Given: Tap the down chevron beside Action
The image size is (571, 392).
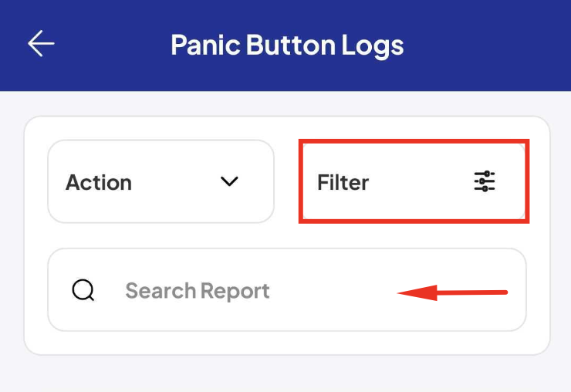Looking at the screenshot, I should (x=229, y=181).
